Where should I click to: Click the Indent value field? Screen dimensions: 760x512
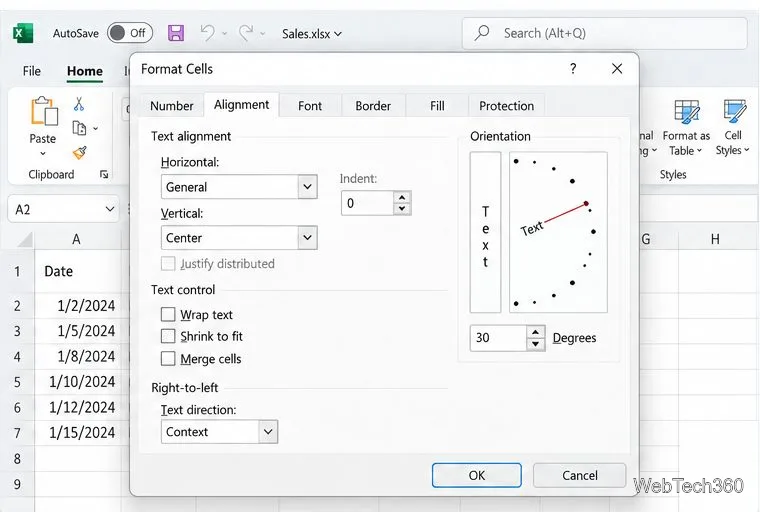[367, 203]
